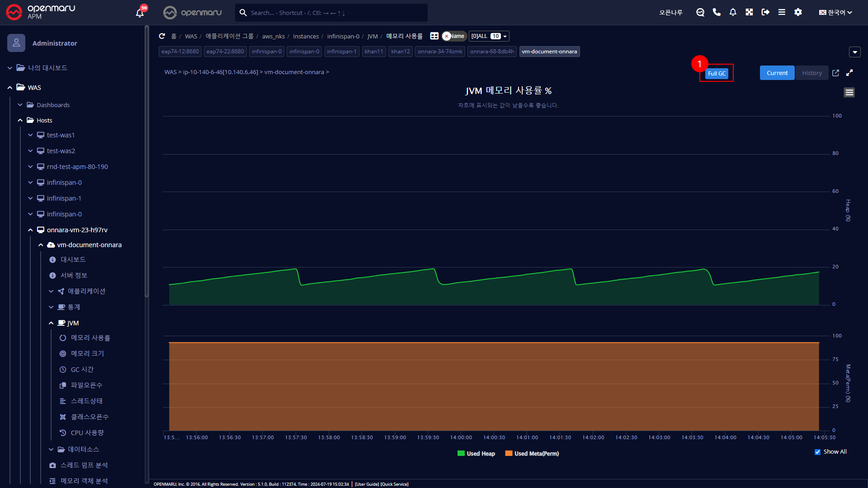The width and height of the screenshot is (868, 488).
Task: Open the 메모리 사용률 JVM menu item
Action: tap(91, 338)
